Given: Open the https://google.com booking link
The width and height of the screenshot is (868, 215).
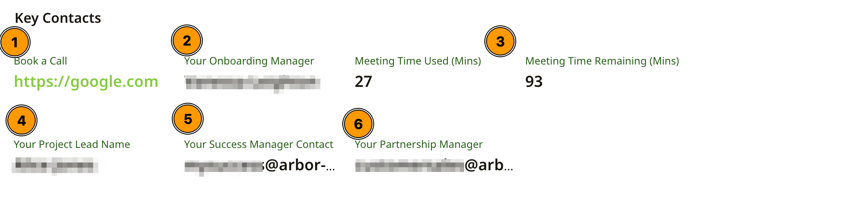Looking at the screenshot, I should [86, 82].
